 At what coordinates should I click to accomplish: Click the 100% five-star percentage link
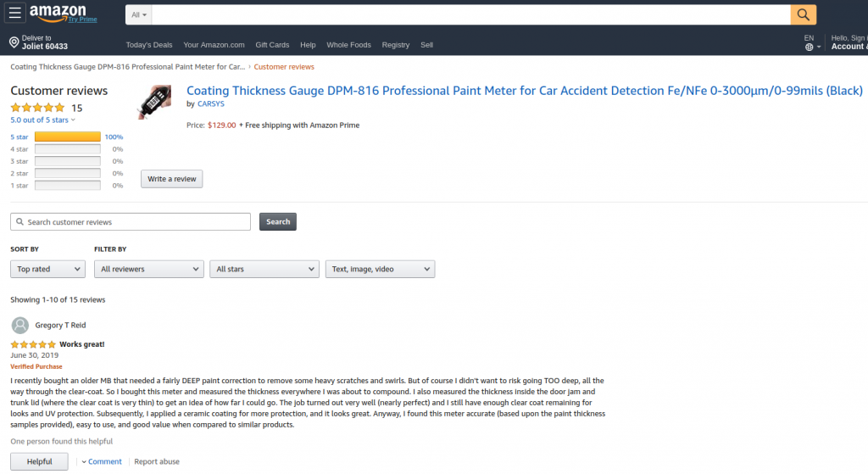[x=114, y=137]
